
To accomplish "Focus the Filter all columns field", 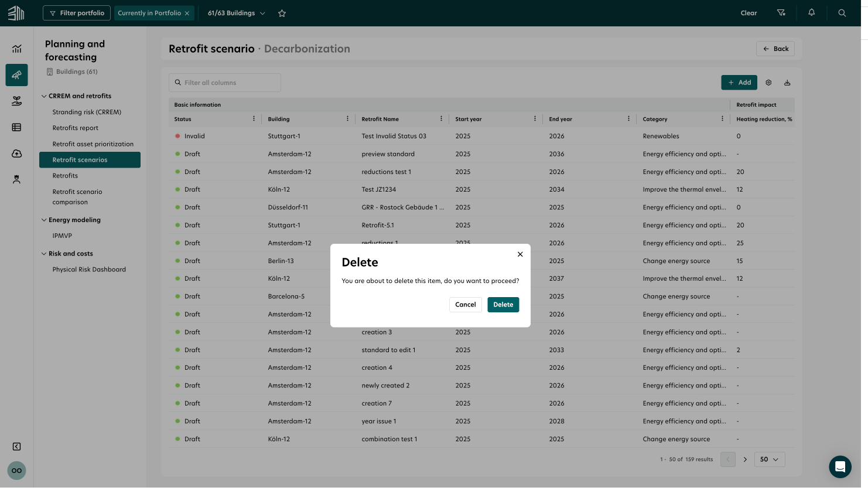I will pos(225,83).
